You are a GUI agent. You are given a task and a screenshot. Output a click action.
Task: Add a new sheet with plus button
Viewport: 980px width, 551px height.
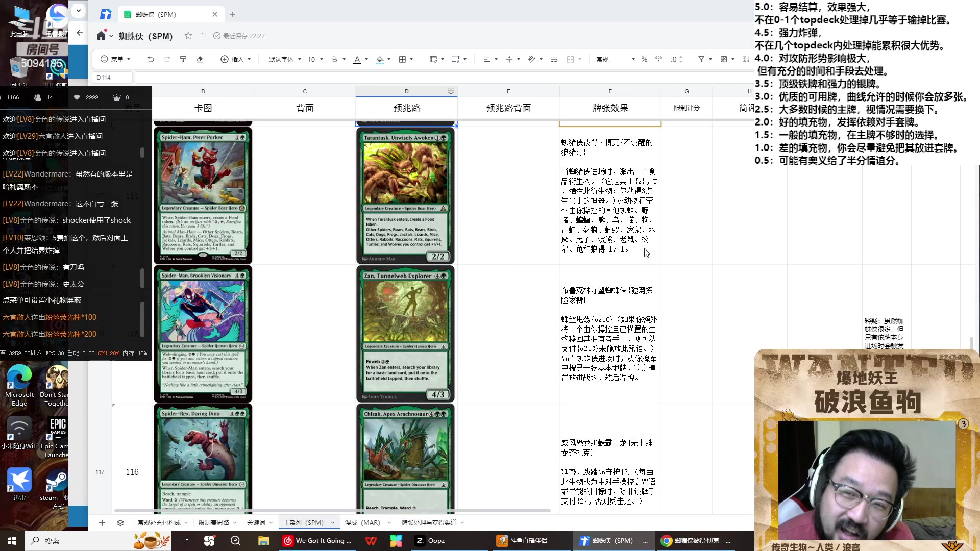(x=102, y=522)
